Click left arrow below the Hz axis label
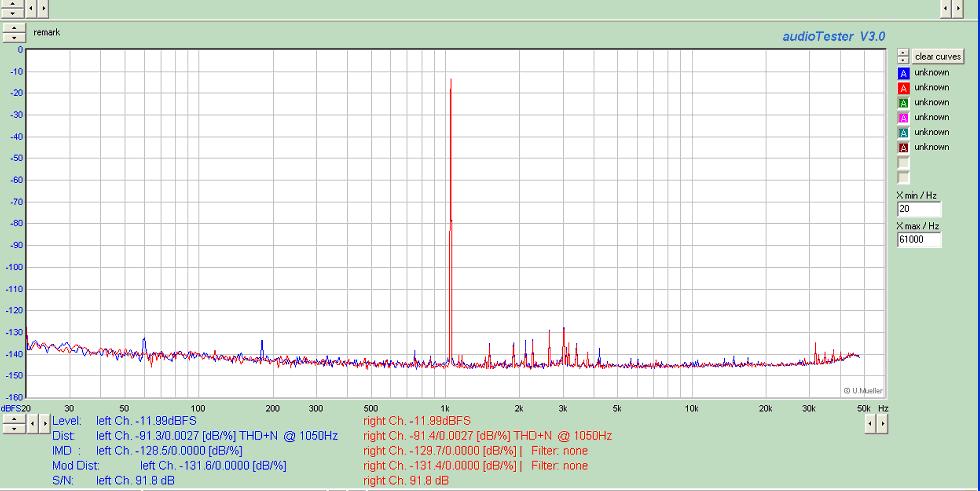The width and height of the screenshot is (980, 491). pyautogui.click(x=870, y=424)
